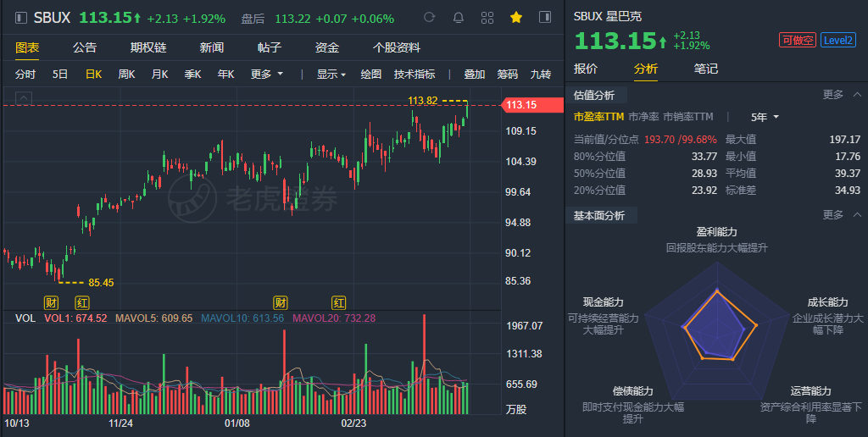
Task: Expand the 更多 period dropdown
Action: pyautogui.click(x=266, y=75)
